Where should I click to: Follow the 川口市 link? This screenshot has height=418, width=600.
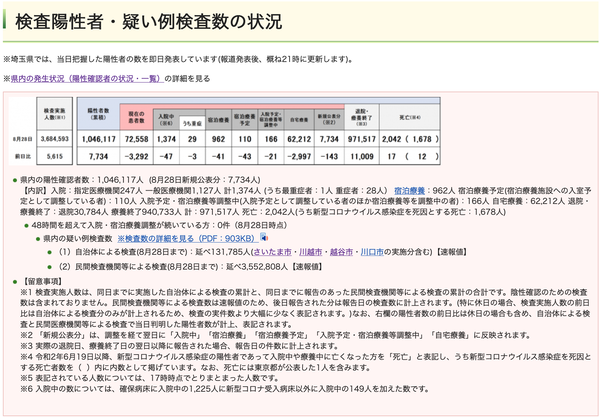372,252
